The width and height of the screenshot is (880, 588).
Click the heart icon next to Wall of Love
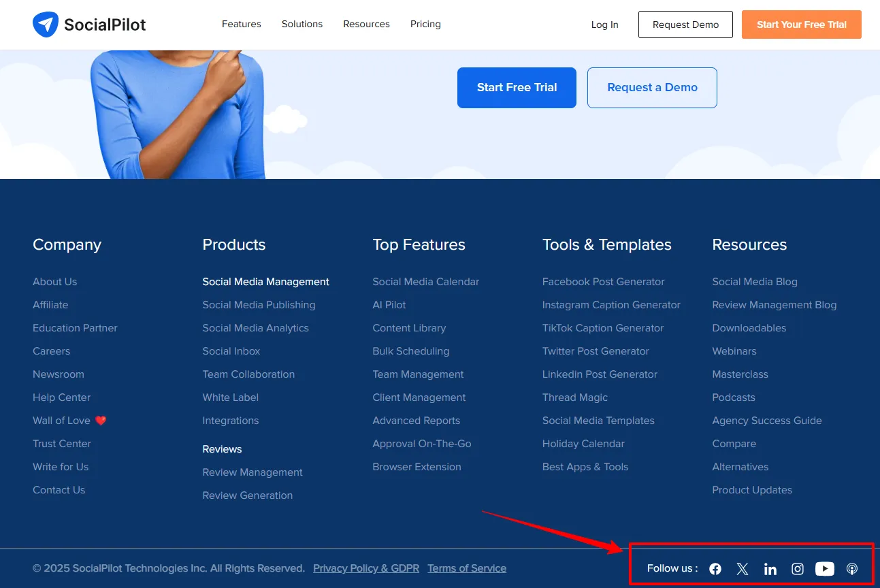[x=100, y=420]
